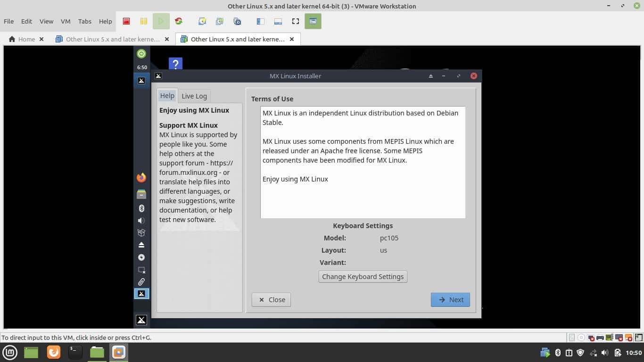Click the green Power On play icon
The height and width of the screenshot is (362, 644).
point(161,21)
